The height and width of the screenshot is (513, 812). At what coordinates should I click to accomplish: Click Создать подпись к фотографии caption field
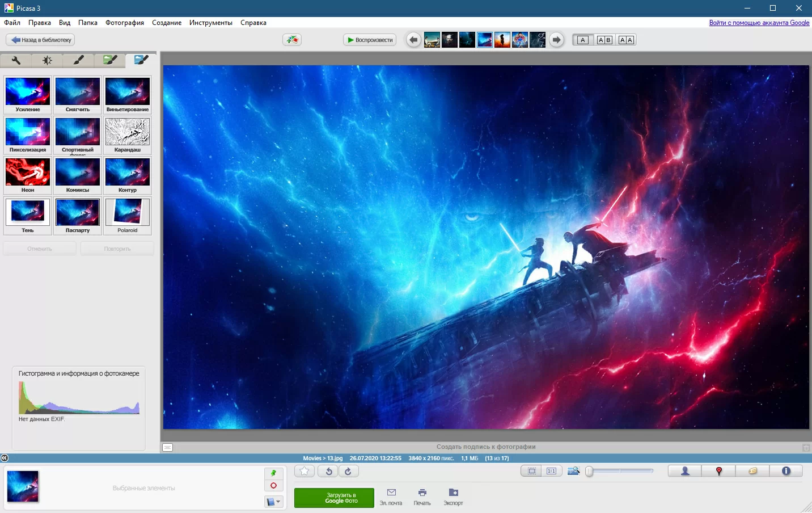pos(486,447)
